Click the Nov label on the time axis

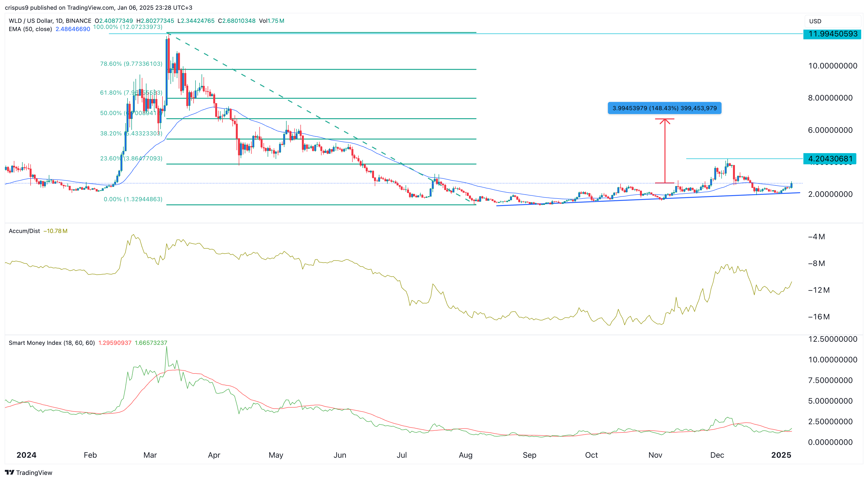click(655, 455)
